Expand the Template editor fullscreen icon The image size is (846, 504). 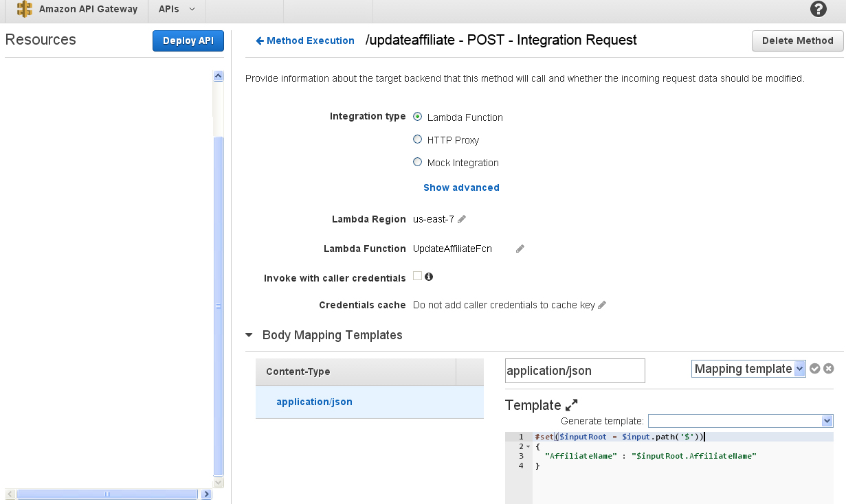tap(572, 405)
